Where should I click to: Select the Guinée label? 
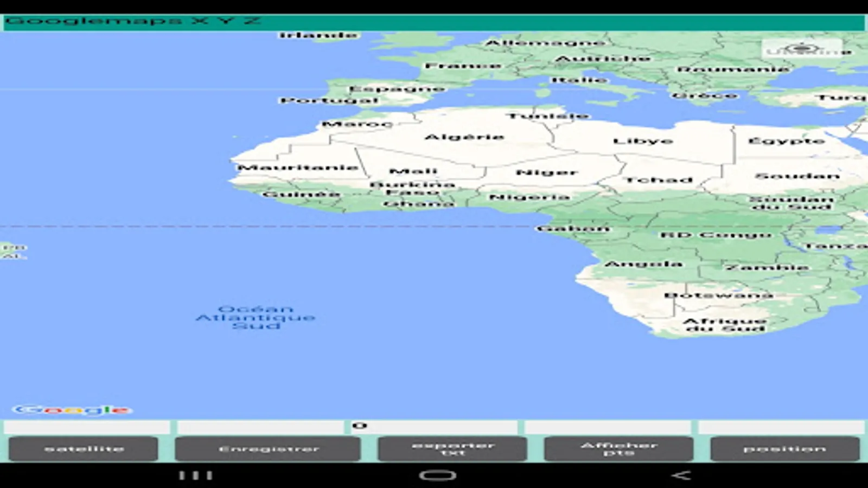pos(301,194)
